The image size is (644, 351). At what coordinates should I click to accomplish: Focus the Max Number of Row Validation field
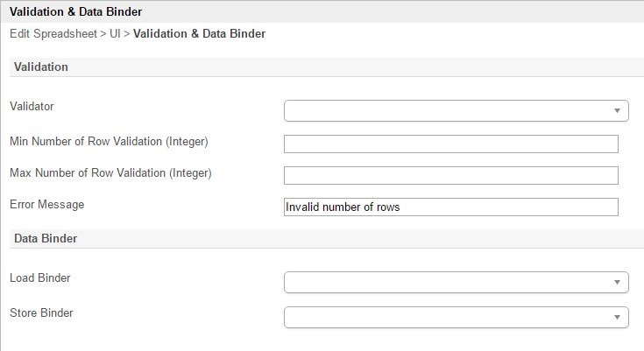coord(451,176)
